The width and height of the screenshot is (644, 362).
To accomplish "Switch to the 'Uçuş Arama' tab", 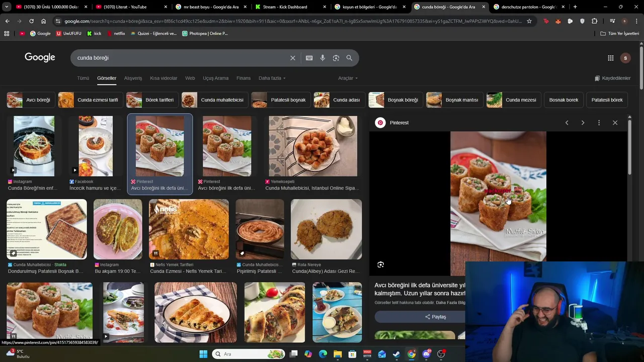I will 215,78.
